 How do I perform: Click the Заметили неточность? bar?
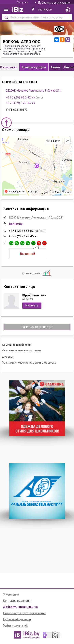(x=37, y=327)
